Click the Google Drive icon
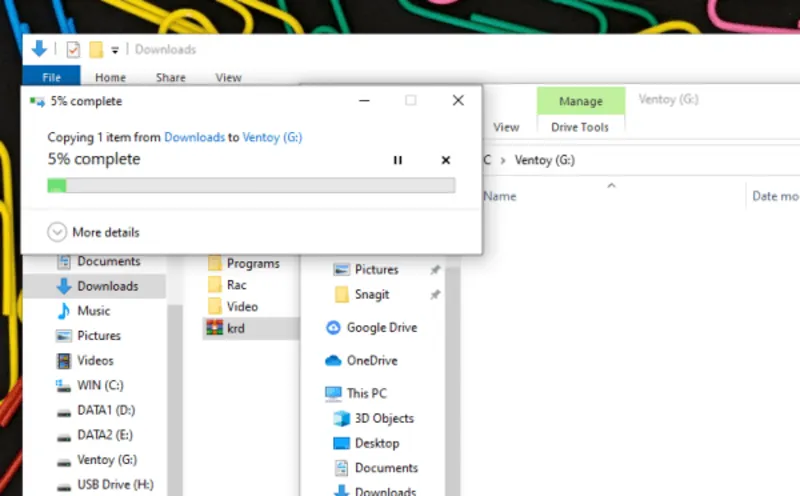The image size is (800, 496). click(333, 328)
